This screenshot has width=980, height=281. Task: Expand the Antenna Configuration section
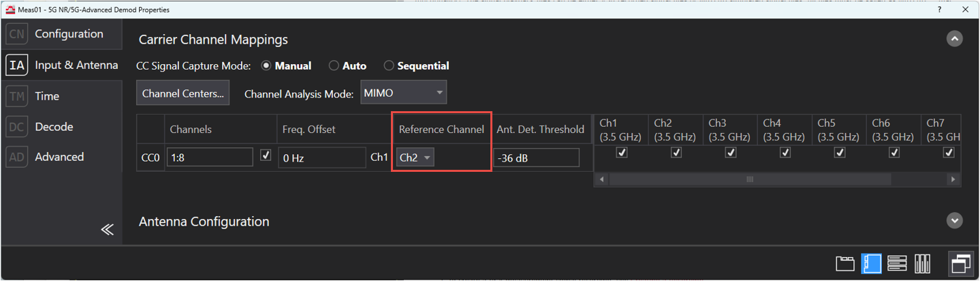(955, 221)
